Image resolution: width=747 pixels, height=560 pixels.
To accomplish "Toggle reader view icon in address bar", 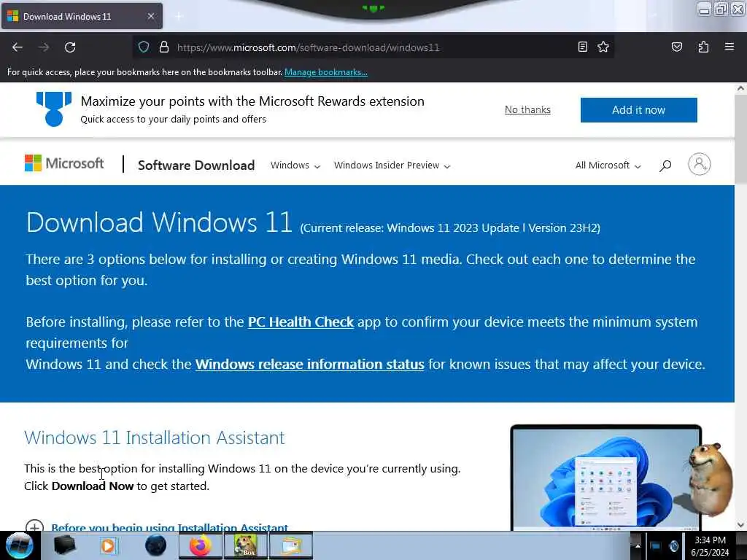I will pos(582,47).
